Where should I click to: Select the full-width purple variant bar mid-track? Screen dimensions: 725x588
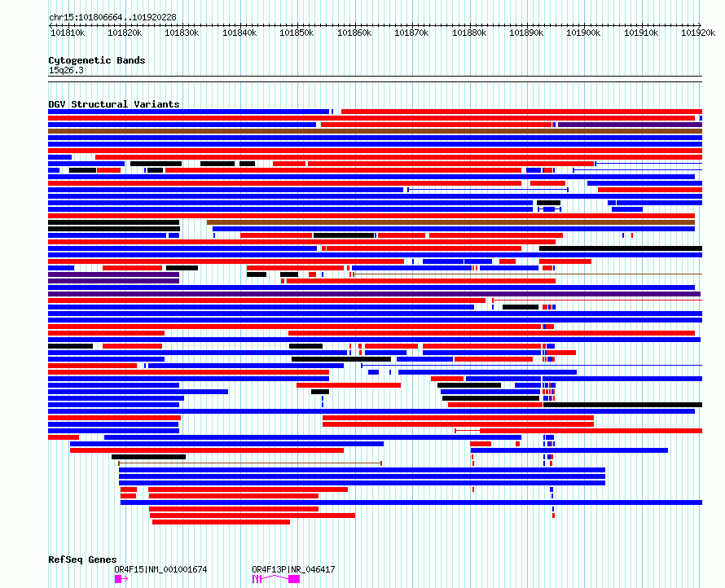click(x=374, y=294)
